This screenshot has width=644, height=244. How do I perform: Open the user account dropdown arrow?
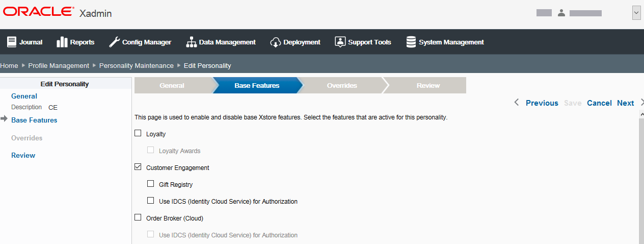tap(636, 13)
